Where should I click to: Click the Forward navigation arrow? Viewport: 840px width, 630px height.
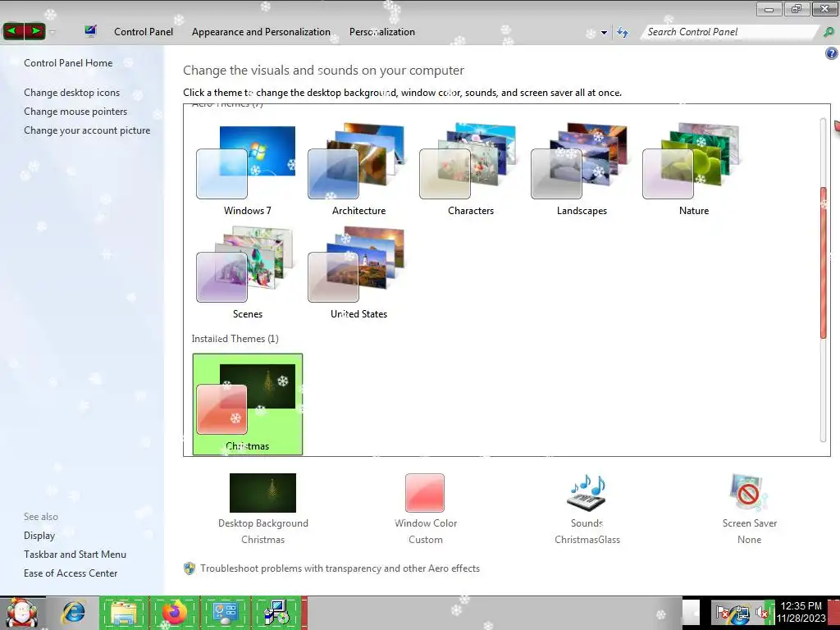34,32
